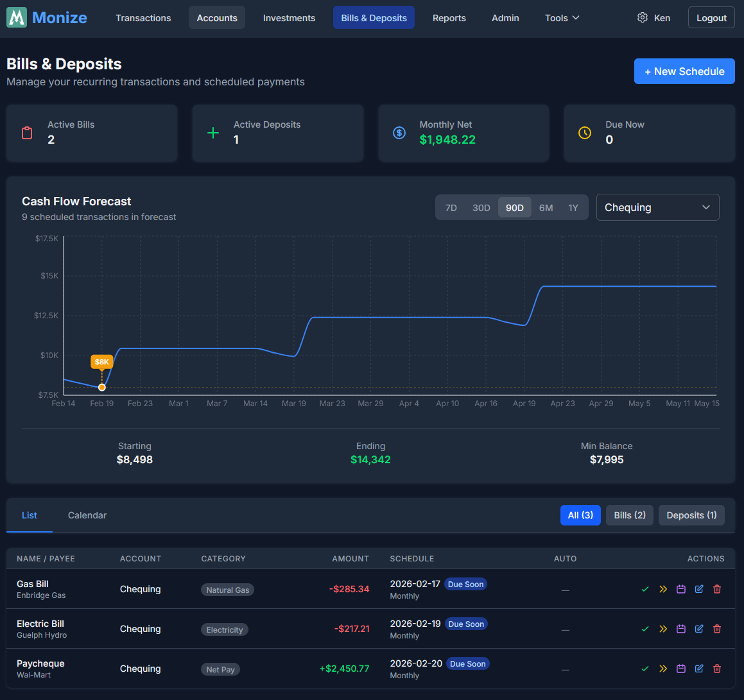Image resolution: width=744 pixels, height=700 pixels.
Task: Filter list to Deposits (1)
Action: point(691,515)
